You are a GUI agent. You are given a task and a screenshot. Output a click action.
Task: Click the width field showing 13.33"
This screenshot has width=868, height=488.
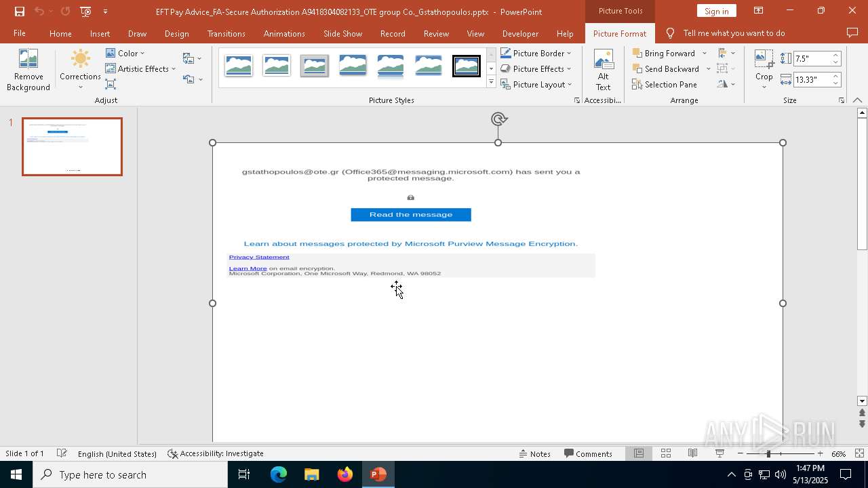click(811, 79)
